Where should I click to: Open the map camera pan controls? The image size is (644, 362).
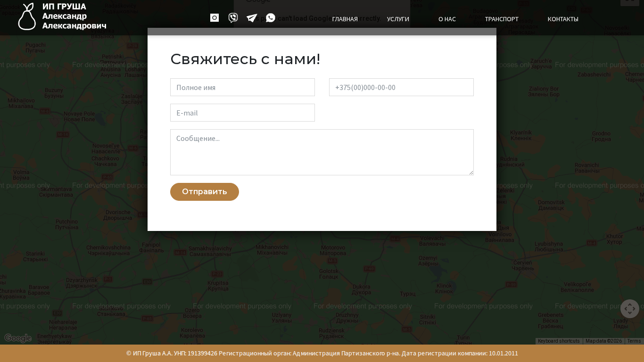point(630,309)
